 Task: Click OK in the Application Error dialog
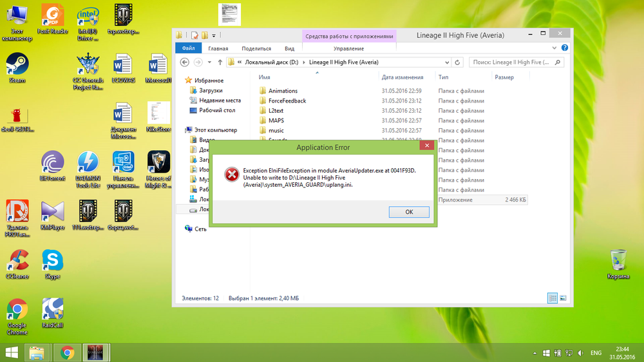[409, 212]
